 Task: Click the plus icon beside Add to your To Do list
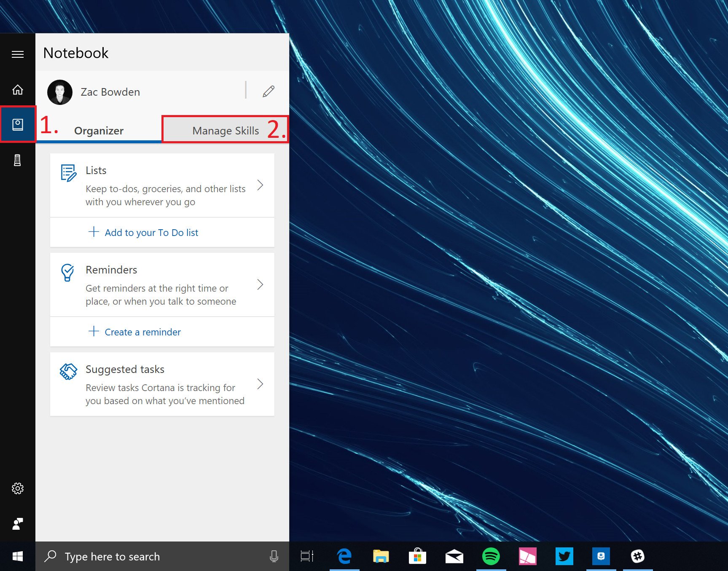(x=94, y=232)
